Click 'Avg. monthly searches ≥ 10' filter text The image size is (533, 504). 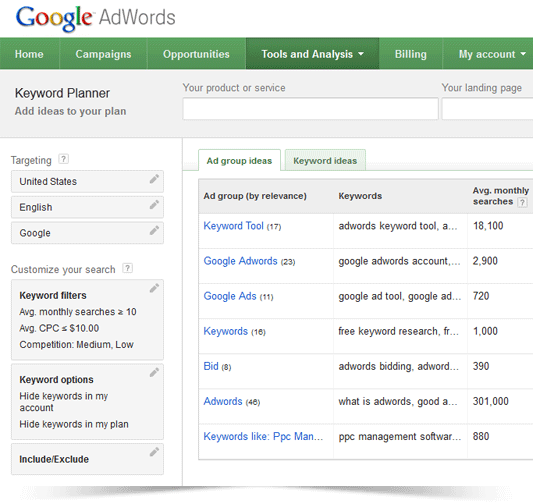pos(78,312)
